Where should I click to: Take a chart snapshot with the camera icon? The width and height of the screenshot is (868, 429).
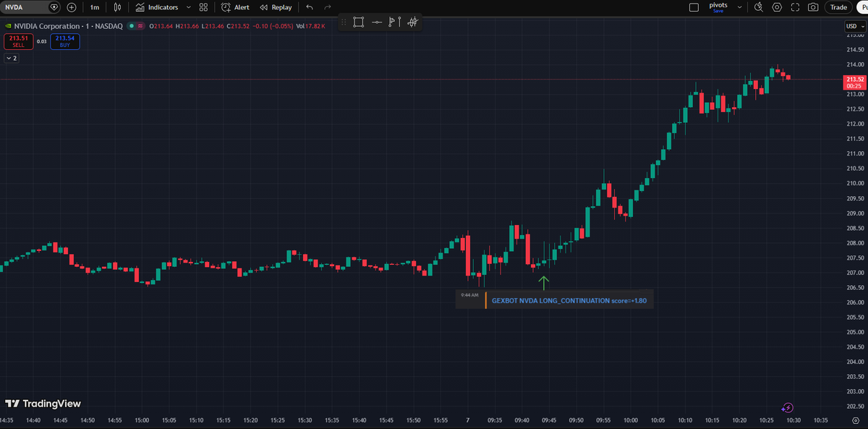click(814, 7)
